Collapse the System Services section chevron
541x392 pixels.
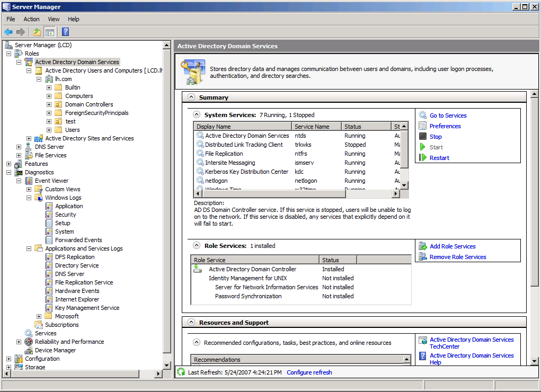click(197, 114)
